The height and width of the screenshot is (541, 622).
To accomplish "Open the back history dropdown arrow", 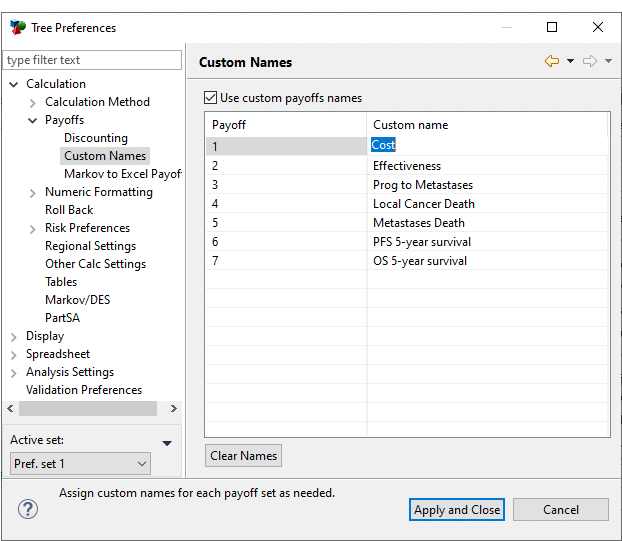I will click(570, 62).
